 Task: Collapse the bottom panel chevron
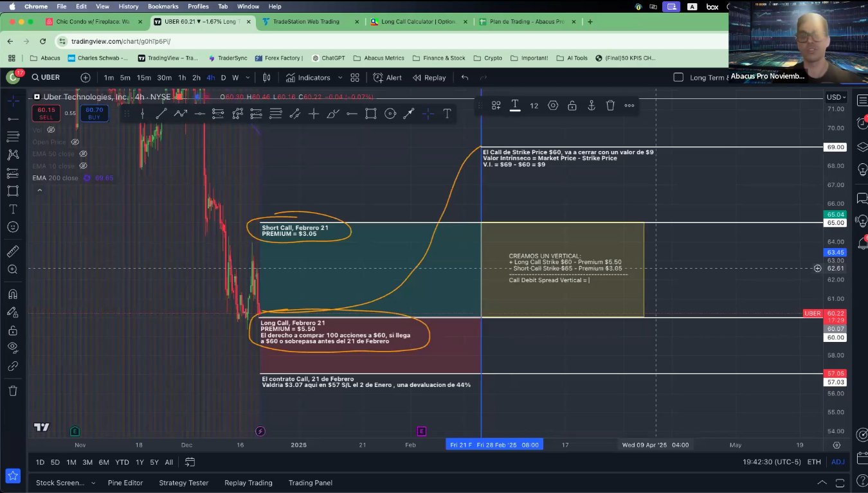822,483
